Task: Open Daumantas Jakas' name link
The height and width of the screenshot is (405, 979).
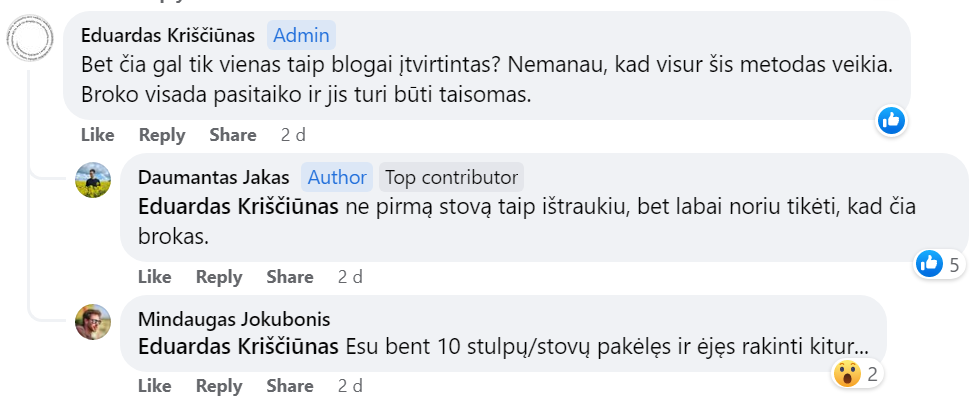Action: [x=213, y=178]
